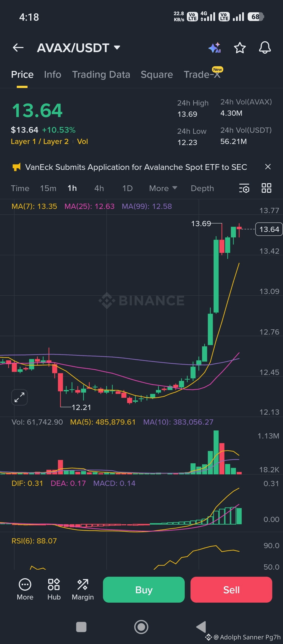Viewport: 283px width, 644px height.
Task: Tap the MA(7): 13.35 indicator label
Action: click(34, 206)
